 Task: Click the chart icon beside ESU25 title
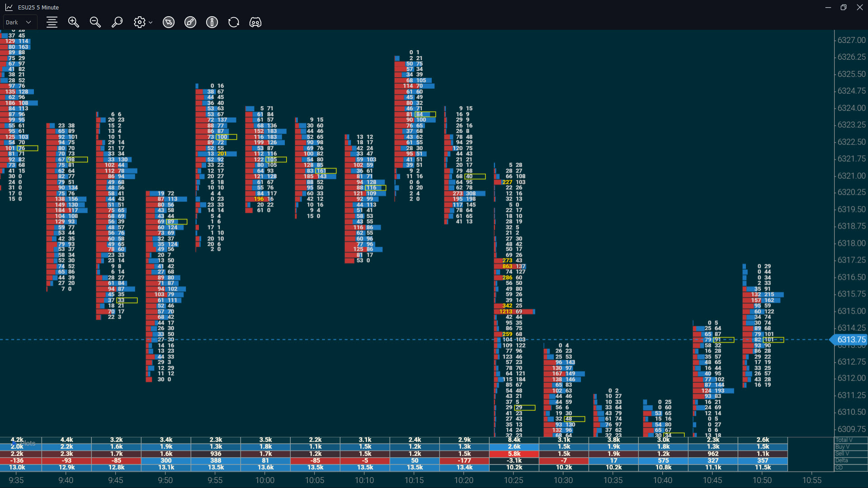pyautogui.click(x=9, y=7)
